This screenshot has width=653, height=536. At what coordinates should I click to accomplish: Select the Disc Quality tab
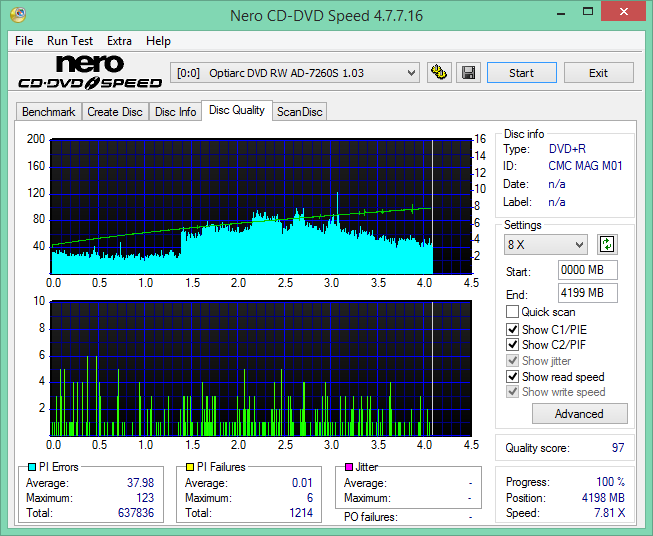[237, 110]
